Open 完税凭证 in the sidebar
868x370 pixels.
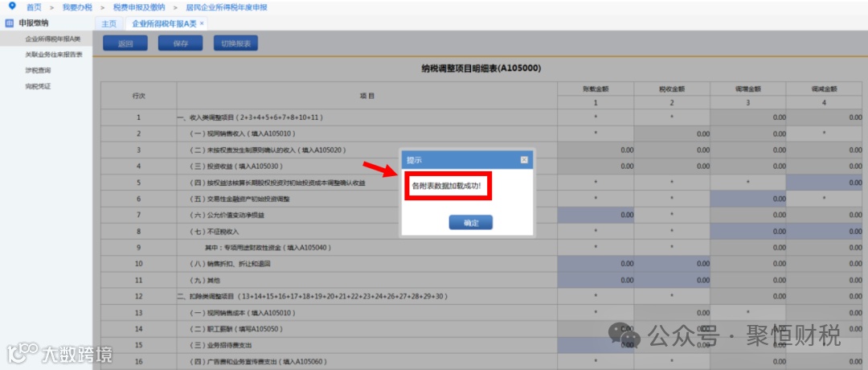tap(38, 86)
